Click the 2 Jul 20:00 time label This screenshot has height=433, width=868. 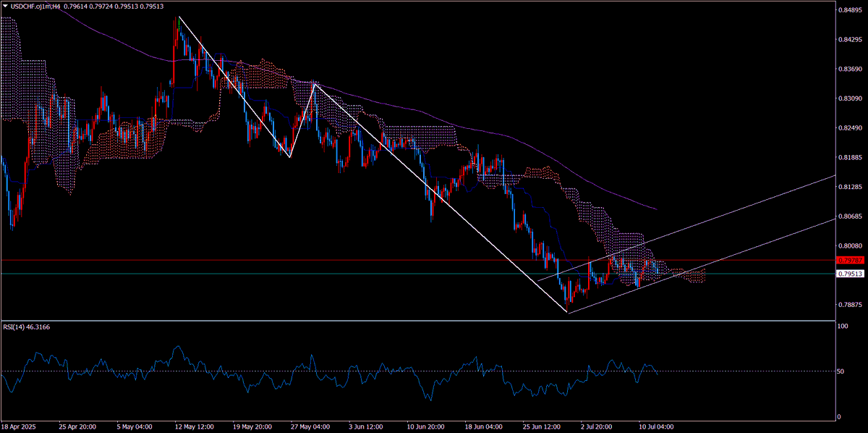pos(596,426)
